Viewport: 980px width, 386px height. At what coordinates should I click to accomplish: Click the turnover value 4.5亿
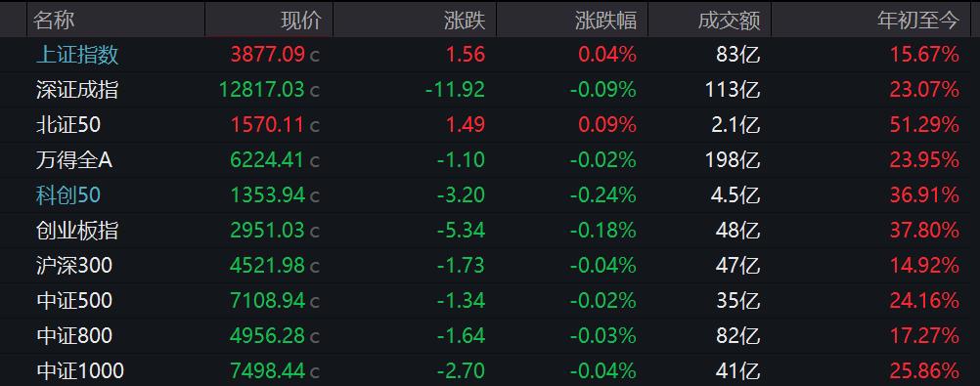(735, 195)
